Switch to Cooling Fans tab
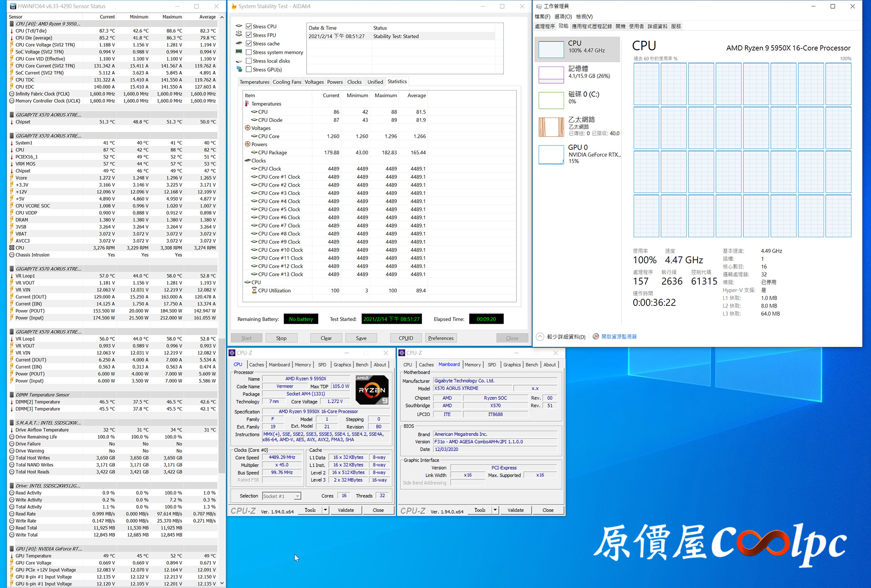The width and height of the screenshot is (871, 588). pyautogui.click(x=287, y=82)
